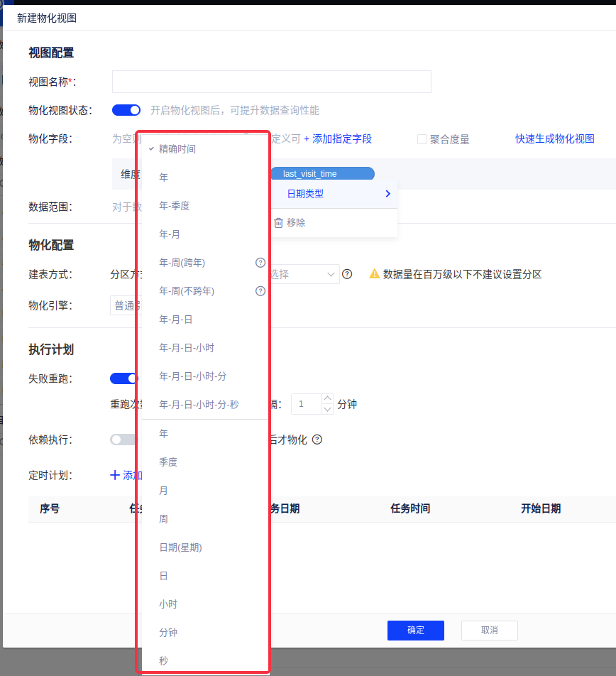Screen dimensions: 616x676
Task: Toggle the 物化视图状态 switch off
Action: point(126,110)
